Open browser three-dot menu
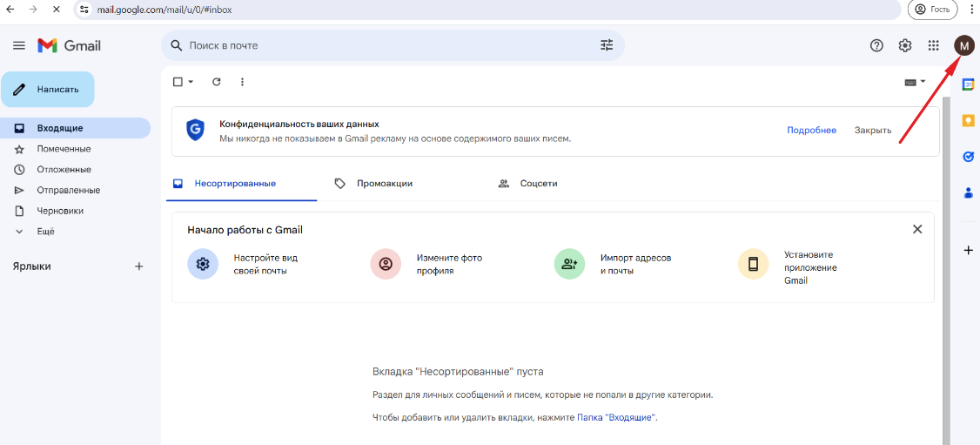This screenshot has width=980, height=445. 970,10
